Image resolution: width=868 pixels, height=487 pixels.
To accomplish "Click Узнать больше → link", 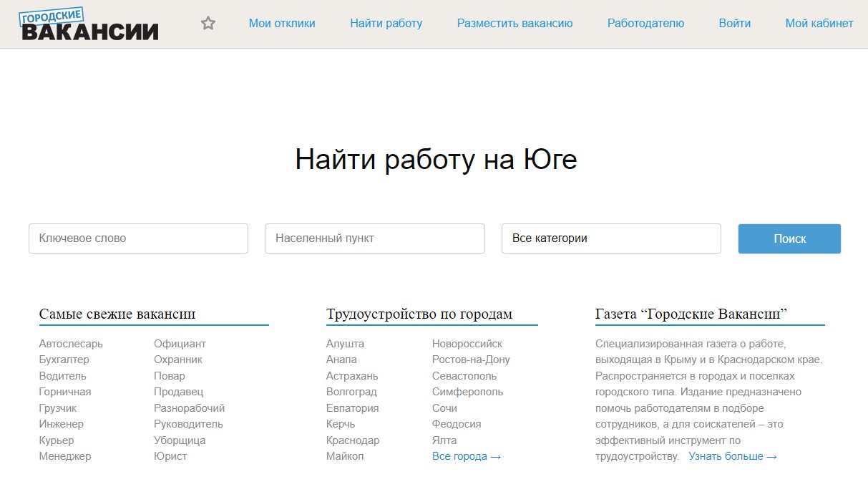I will 733,456.
